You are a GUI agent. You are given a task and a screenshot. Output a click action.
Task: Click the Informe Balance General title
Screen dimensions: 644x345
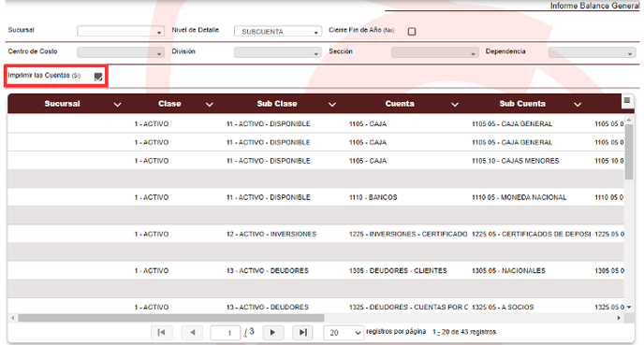[594, 6]
